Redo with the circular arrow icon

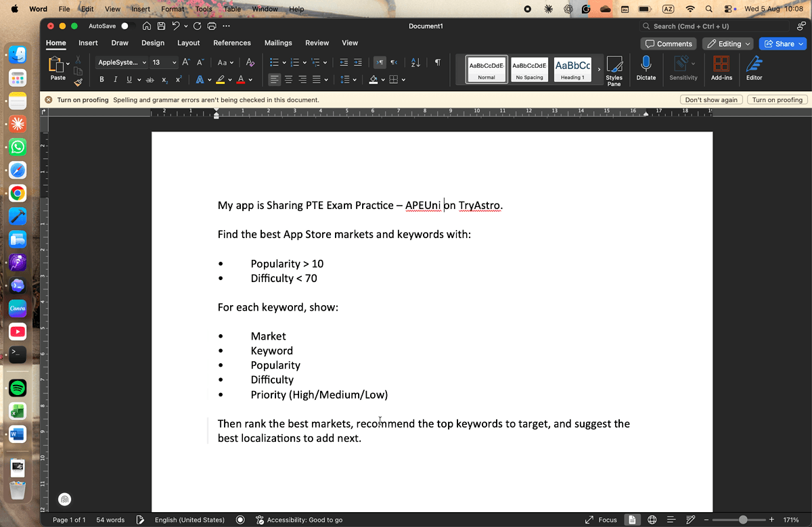197,26
